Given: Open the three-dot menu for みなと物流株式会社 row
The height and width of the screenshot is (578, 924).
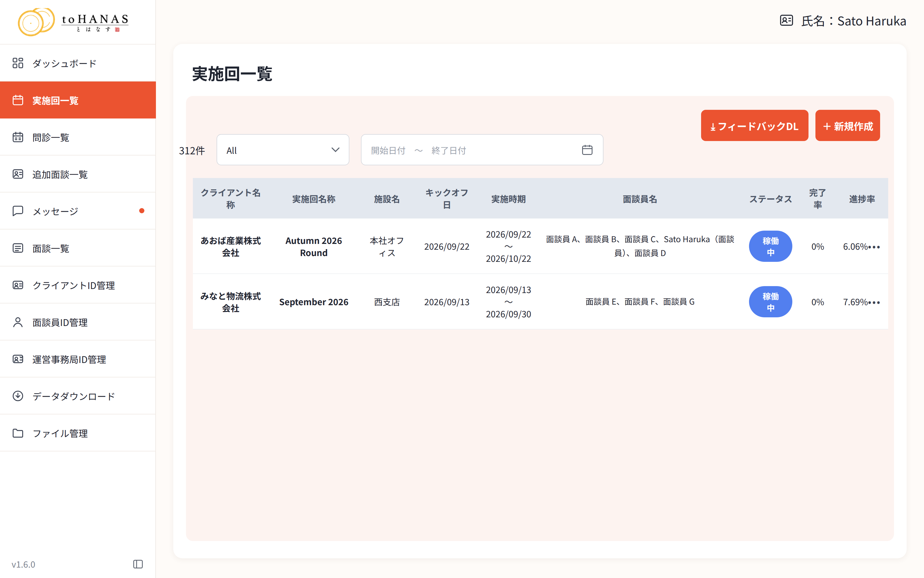Looking at the screenshot, I should coord(874,302).
